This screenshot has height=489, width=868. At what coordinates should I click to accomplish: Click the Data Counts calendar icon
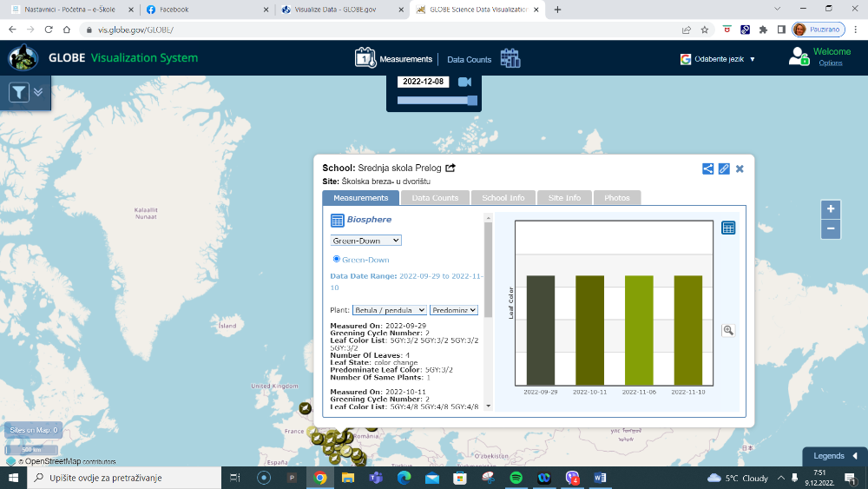(x=510, y=59)
